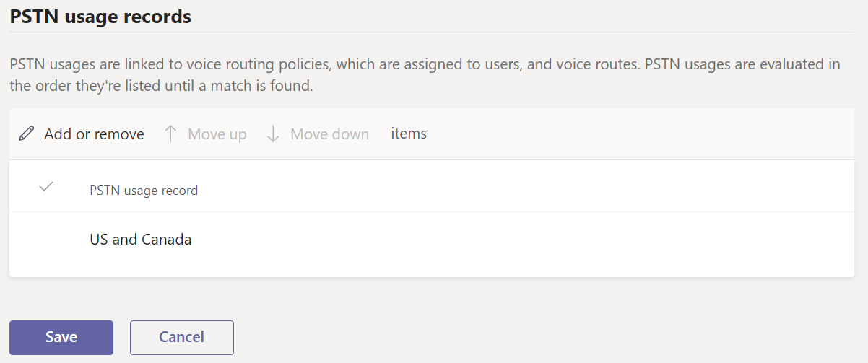The height and width of the screenshot is (363, 868).
Task: Click the first line of the description text
Action: tap(425, 64)
